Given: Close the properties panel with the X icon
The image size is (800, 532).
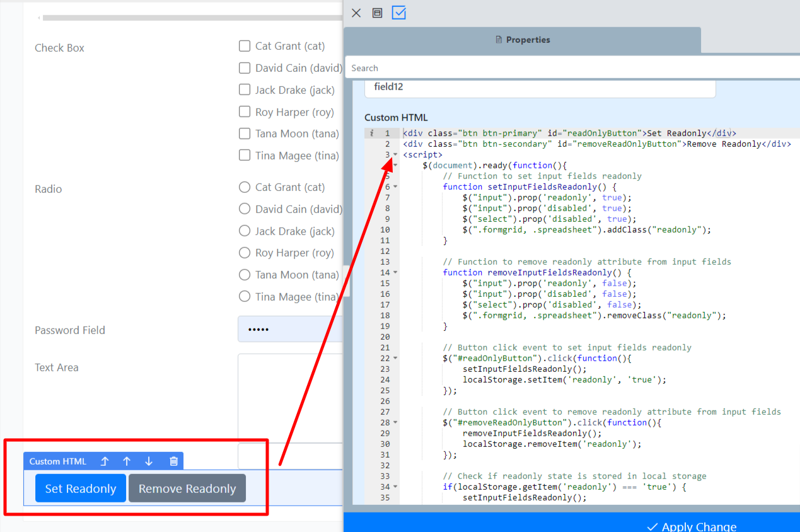Looking at the screenshot, I should 356,13.
